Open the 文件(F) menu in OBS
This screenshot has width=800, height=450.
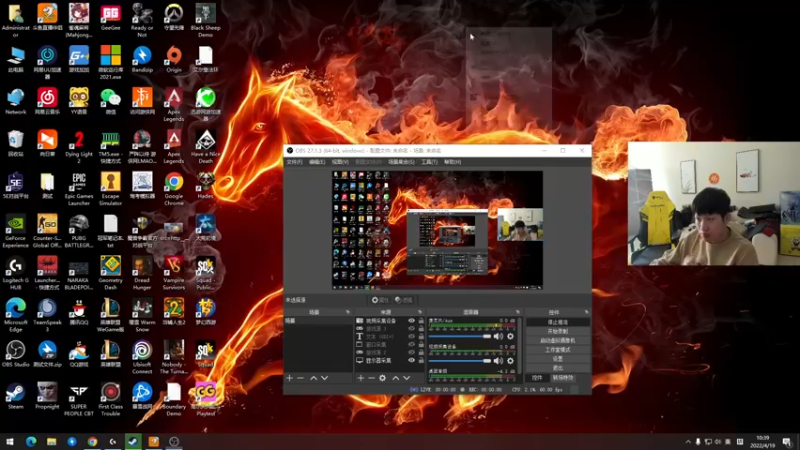[x=294, y=162]
